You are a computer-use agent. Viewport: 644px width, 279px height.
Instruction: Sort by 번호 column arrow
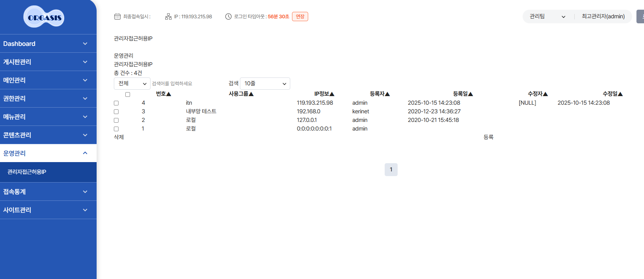(169, 94)
